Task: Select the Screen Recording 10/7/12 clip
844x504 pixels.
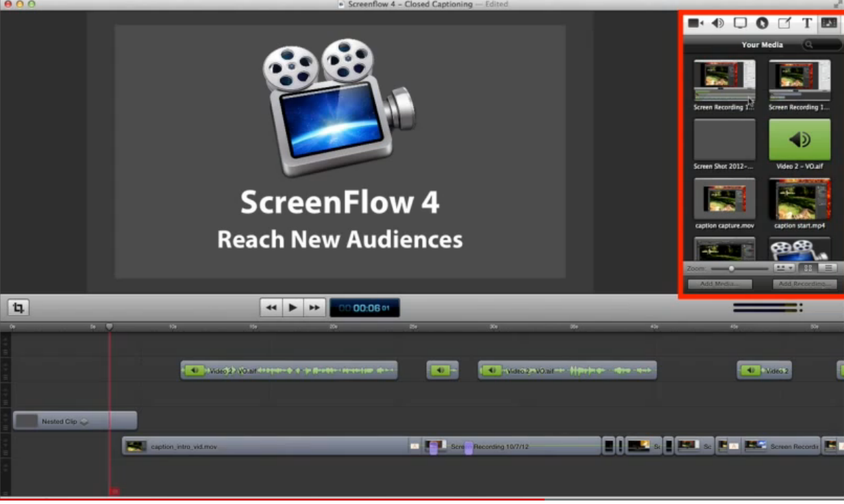Action: pyautogui.click(x=512, y=446)
